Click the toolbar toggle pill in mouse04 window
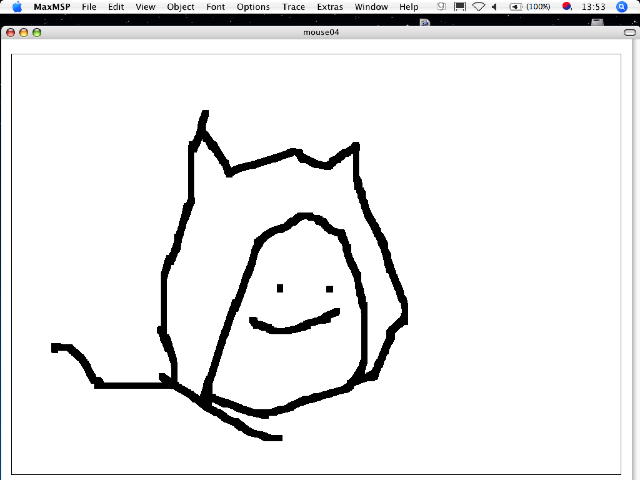 pyautogui.click(x=630, y=33)
